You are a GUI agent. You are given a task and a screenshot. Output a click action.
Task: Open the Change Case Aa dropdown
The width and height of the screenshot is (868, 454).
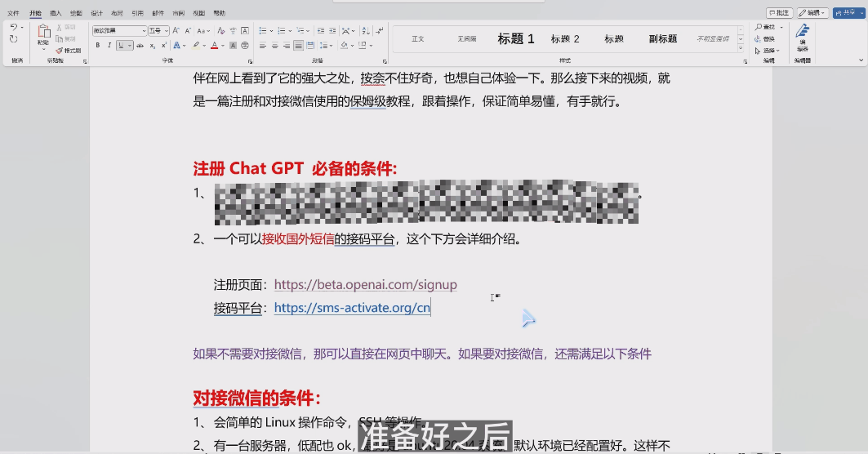click(203, 30)
